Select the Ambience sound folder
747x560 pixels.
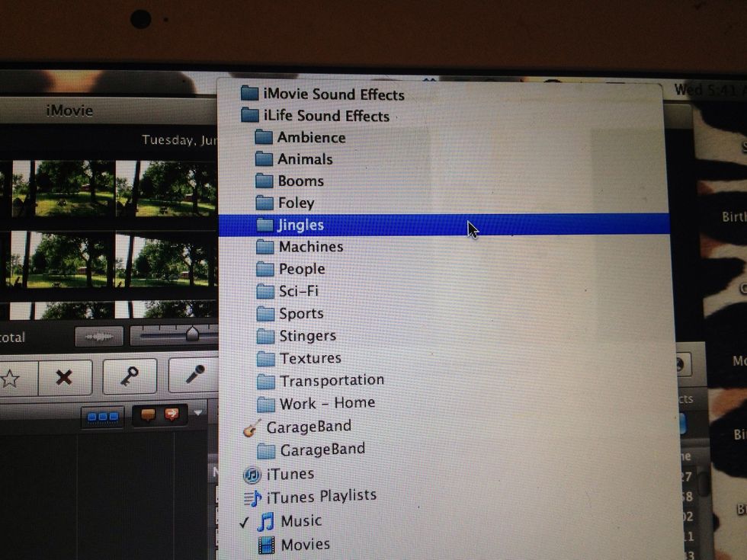311,138
